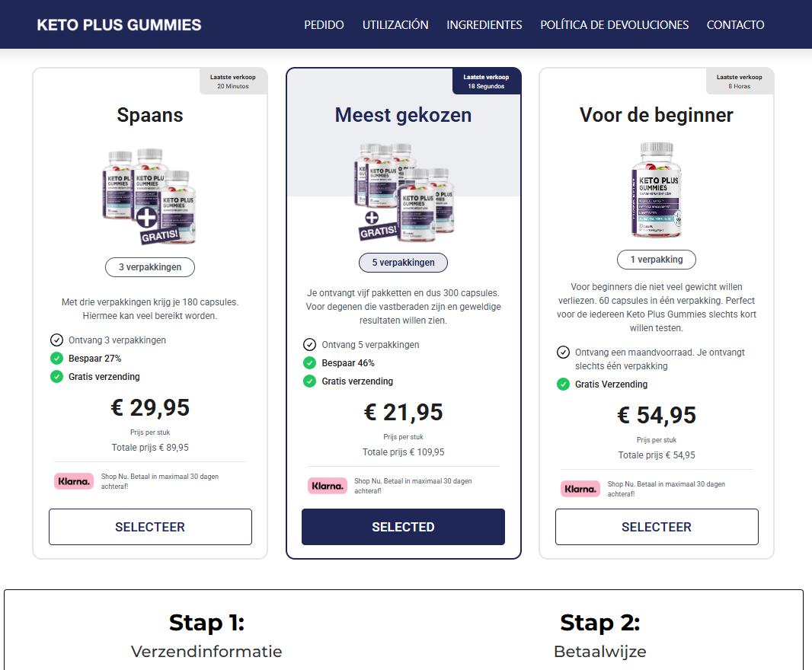Go to the INGREDIENTES navigation link
The width and height of the screenshot is (812, 670).
pos(484,25)
